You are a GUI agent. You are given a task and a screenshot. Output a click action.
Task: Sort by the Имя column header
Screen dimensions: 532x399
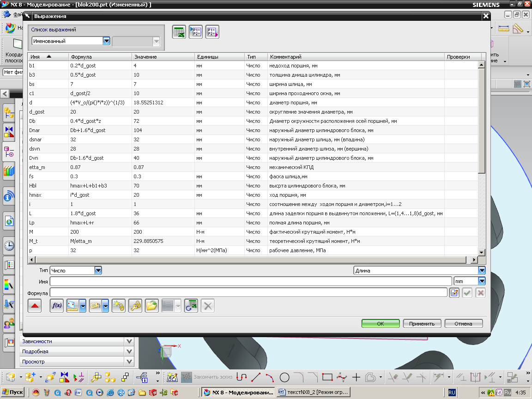tap(48, 57)
